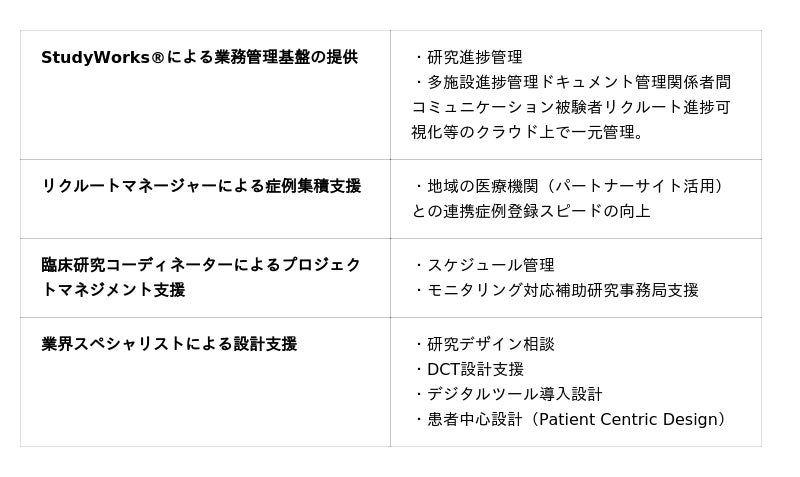
Task: Select the 業界スペシャリストによる設計支援 heading
Action: point(169,344)
